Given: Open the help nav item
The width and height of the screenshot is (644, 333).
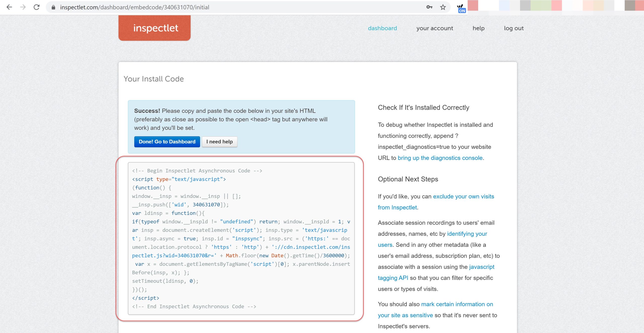Looking at the screenshot, I should [478, 28].
